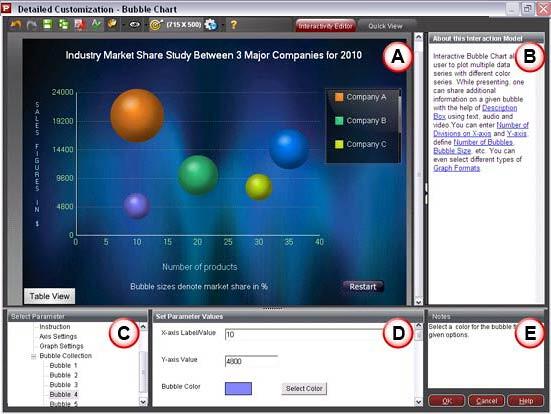Screen dimensions: 551x414
Task: Open the Y-axis link
Action: 517,134
